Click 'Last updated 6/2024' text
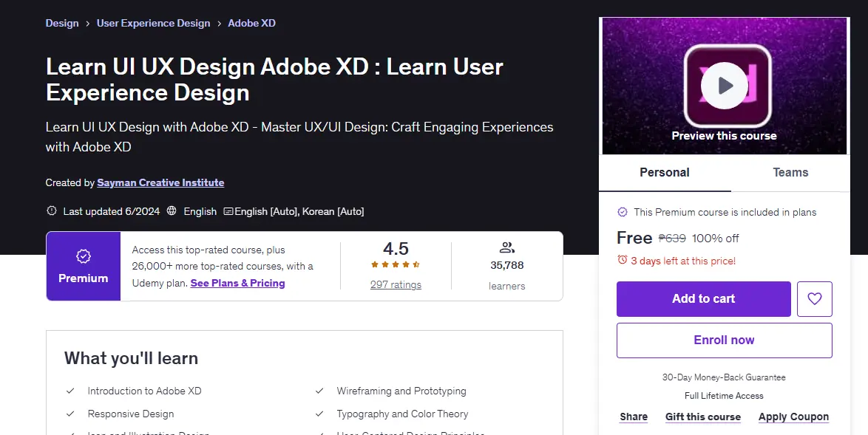This screenshot has height=435, width=868. (111, 211)
